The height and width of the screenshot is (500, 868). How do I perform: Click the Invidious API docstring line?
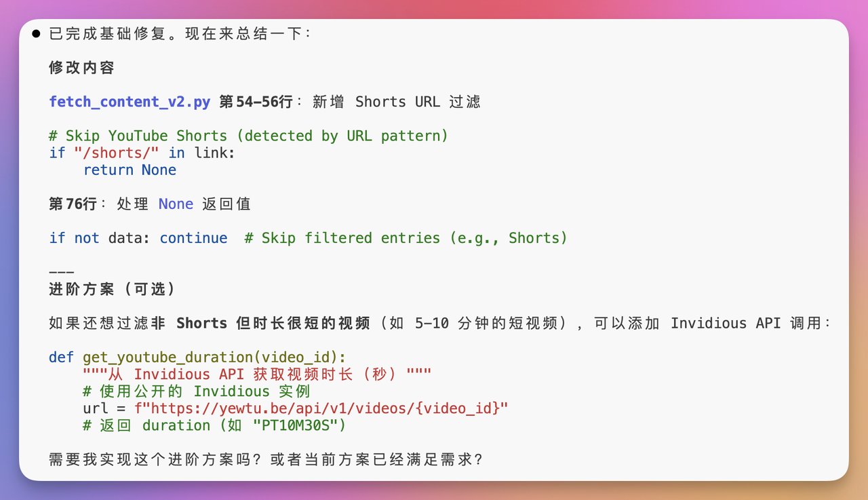pyautogui.click(x=257, y=374)
